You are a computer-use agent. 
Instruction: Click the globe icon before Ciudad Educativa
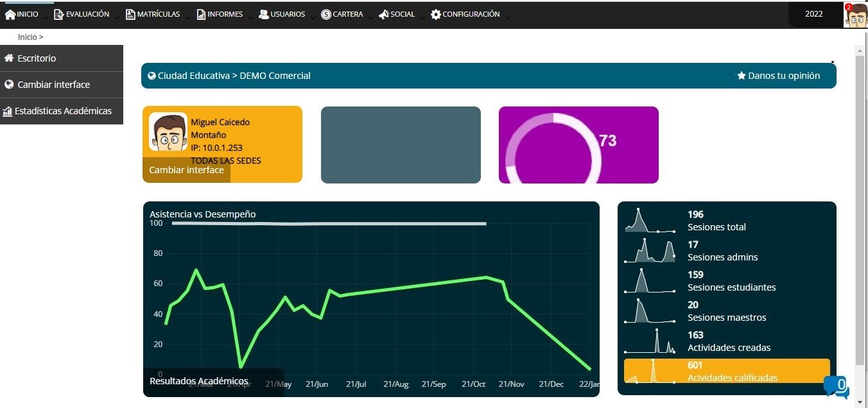point(152,75)
